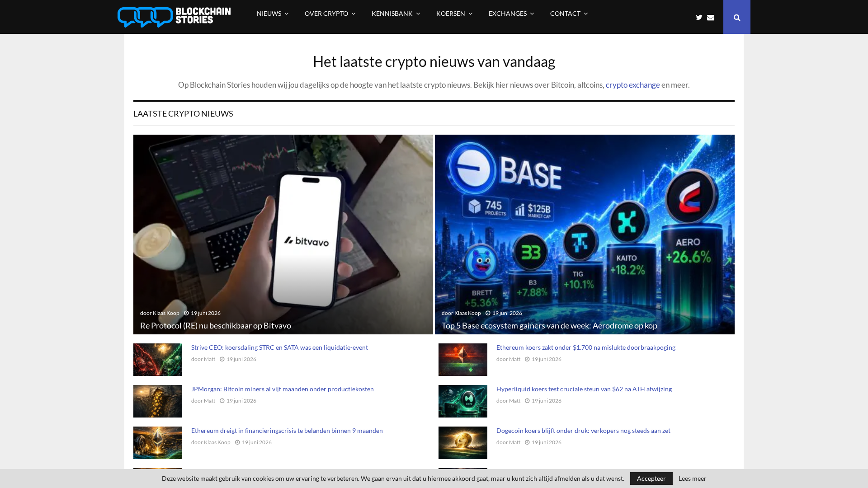Viewport: 868px width, 488px height.
Task: Click author Matt under Strive CEO article
Action: coord(209,359)
